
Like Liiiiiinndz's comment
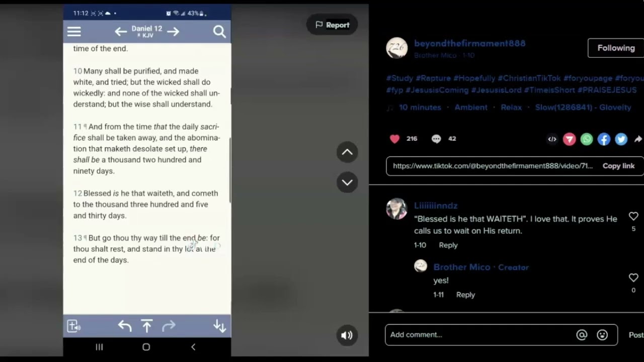(633, 216)
